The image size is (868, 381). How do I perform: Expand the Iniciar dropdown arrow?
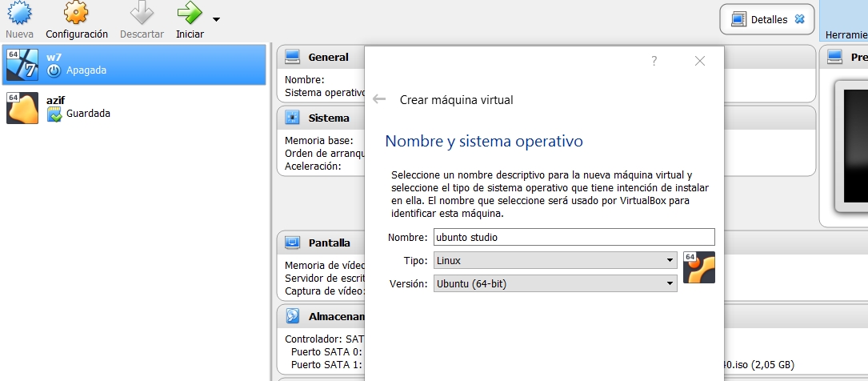217,19
